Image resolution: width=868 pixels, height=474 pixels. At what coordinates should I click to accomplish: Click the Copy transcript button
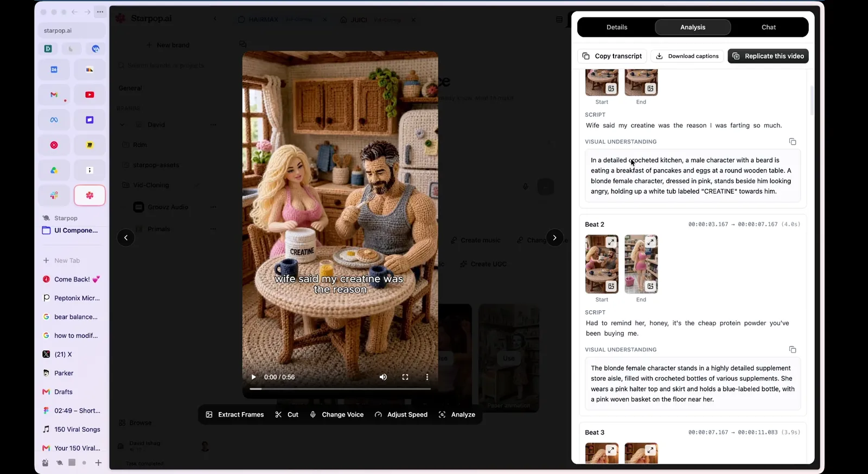click(x=612, y=56)
